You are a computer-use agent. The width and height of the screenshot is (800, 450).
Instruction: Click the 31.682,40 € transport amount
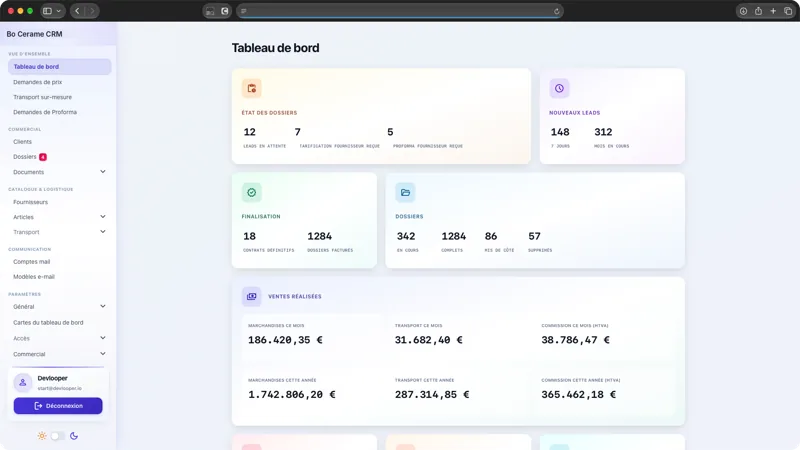(x=429, y=340)
